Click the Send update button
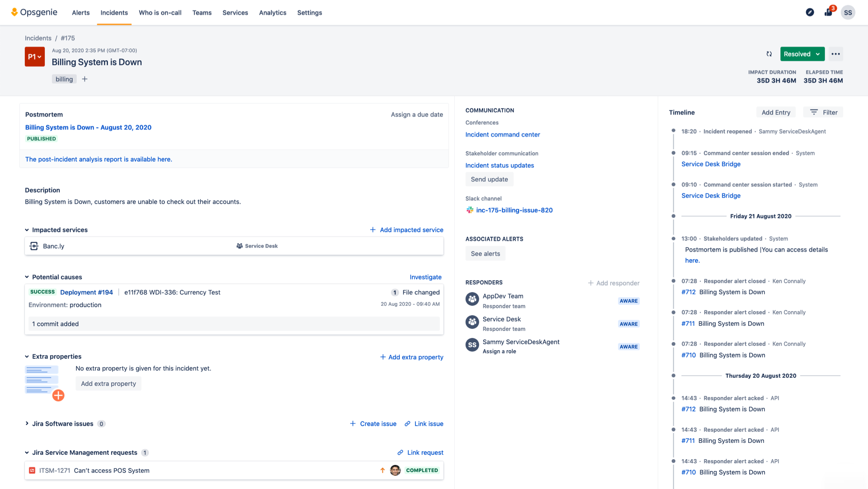This screenshot has width=868, height=489. click(x=489, y=179)
